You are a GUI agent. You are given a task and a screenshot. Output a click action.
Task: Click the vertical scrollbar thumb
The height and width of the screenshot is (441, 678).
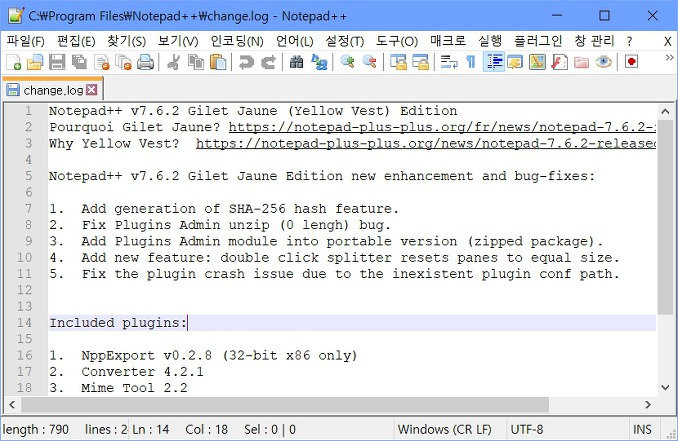pos(665,217)
